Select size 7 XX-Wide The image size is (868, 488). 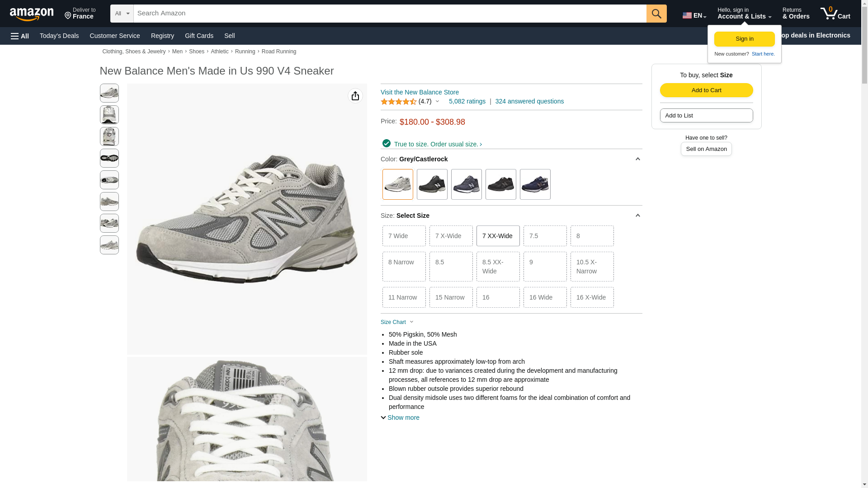[x=498, y=236]
